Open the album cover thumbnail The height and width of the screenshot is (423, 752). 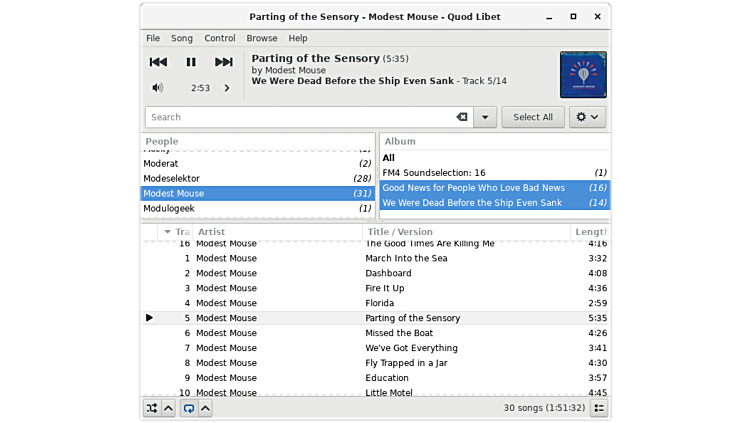coord(583,75)
